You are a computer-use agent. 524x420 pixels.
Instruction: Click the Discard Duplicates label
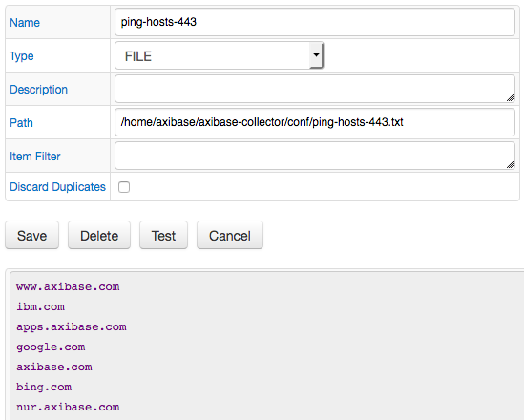tap(57, 187)
